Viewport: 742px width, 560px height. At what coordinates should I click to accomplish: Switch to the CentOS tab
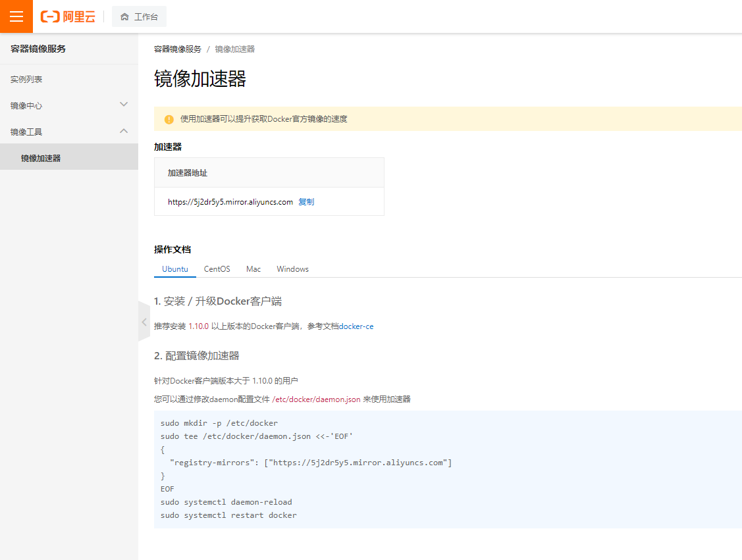(x=217, y=268)
